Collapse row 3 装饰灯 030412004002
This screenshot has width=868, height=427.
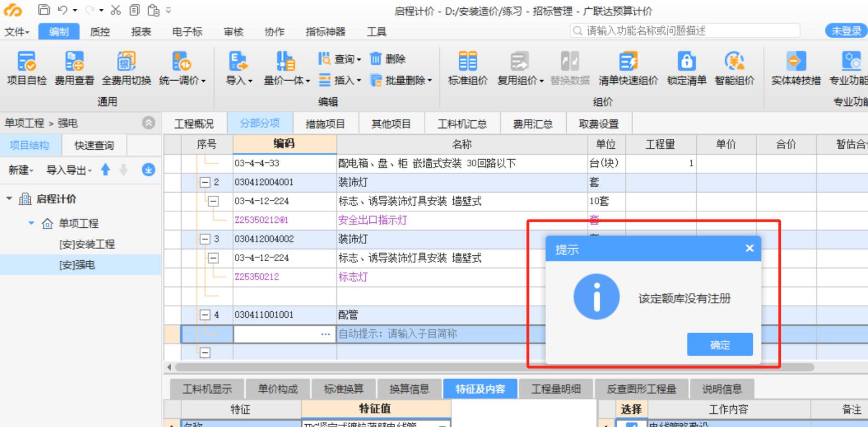coord(205,239)
